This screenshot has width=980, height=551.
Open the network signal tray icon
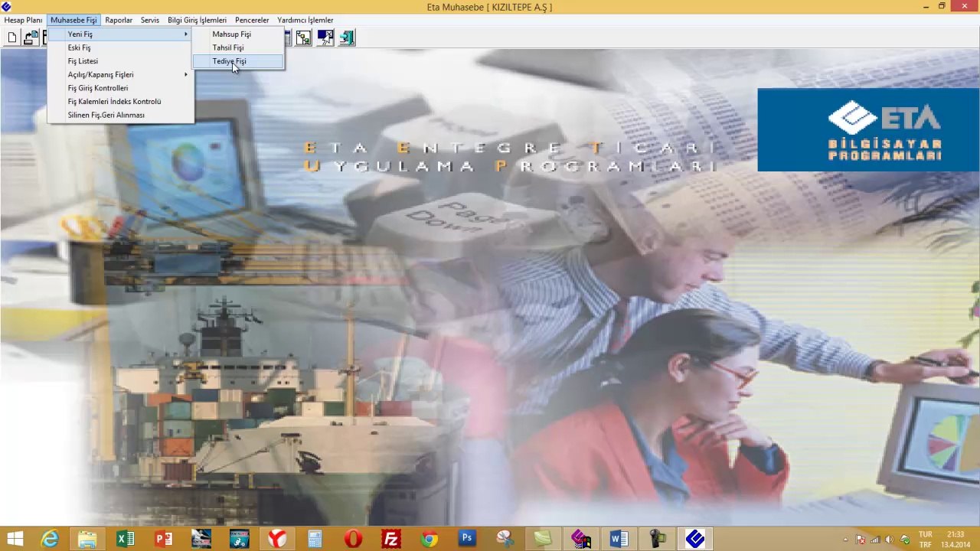pyautogui.click(x=875, y=540)
